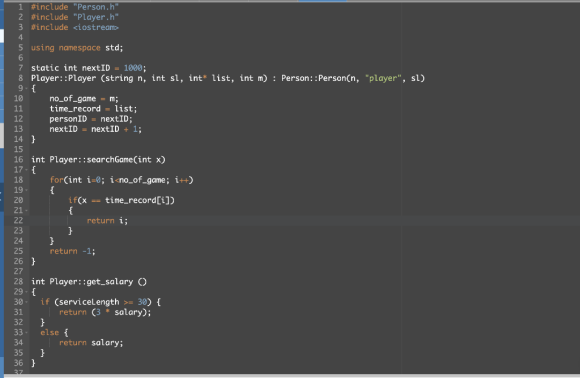Click the closing brace on line 26

[x=33, y=261]
